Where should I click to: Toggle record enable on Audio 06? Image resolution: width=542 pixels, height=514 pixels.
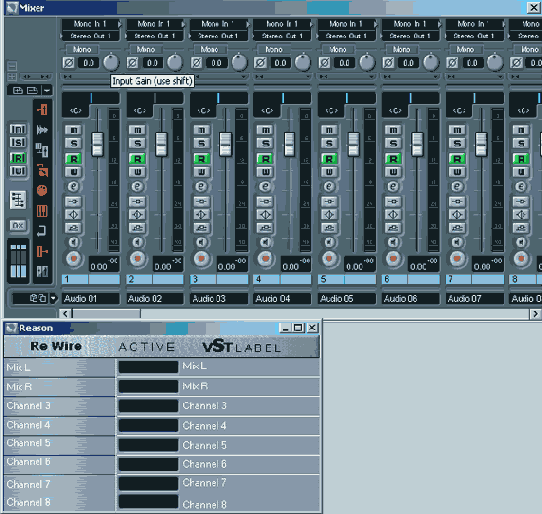[x=393, y=258]
